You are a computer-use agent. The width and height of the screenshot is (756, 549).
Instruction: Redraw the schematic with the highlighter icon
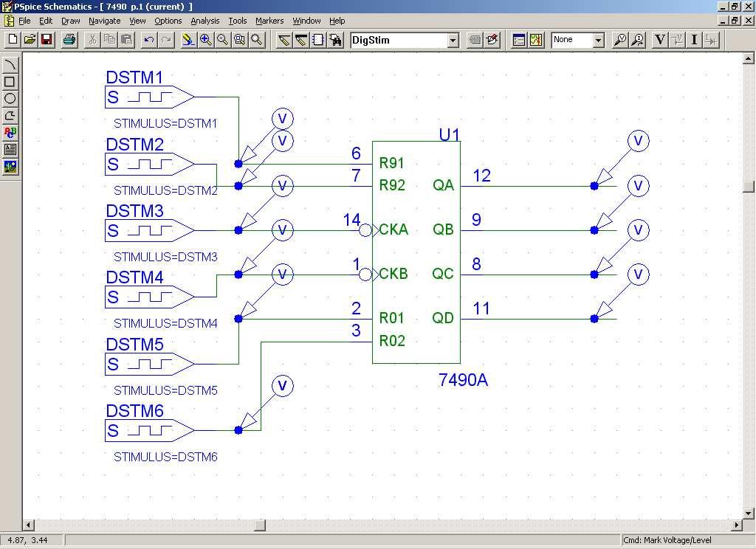click(188, 40)
